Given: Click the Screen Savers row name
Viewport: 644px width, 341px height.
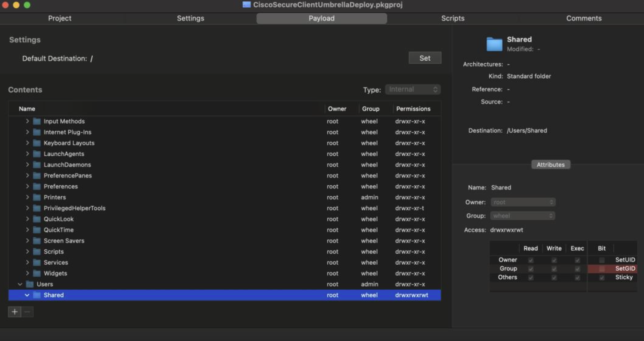Looking at the screenshot, I should (64, 241).
